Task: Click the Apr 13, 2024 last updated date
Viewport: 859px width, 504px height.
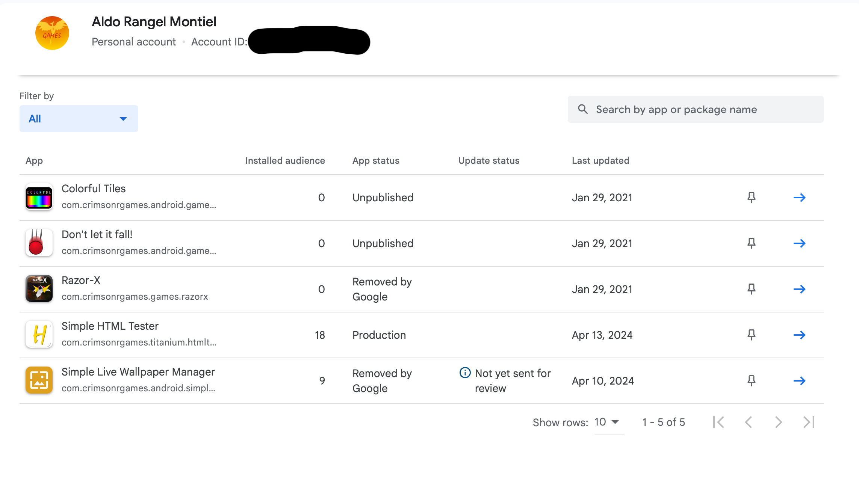Action: (602, 335)
